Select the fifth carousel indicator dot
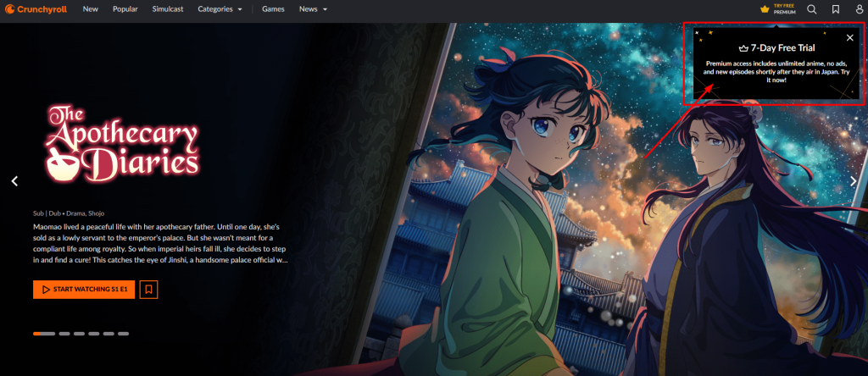Screen dimensions: 868x376 tap(108, 334)
